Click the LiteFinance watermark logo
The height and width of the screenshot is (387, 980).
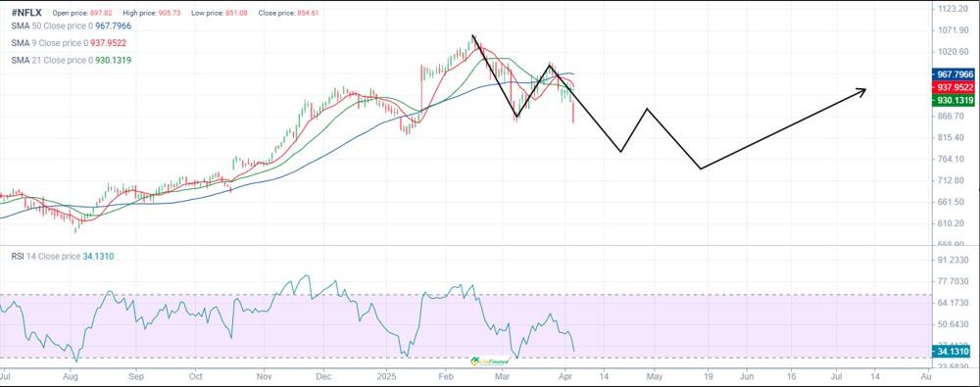491,361
